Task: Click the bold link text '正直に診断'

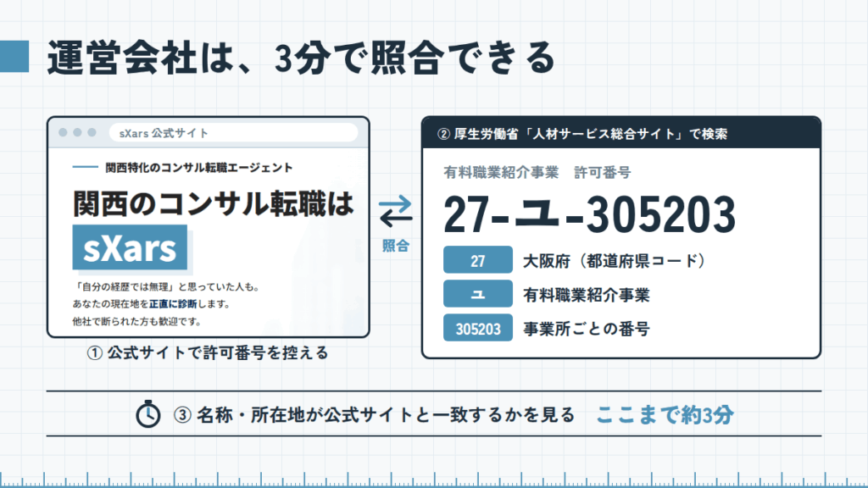Action: [173, 304]
